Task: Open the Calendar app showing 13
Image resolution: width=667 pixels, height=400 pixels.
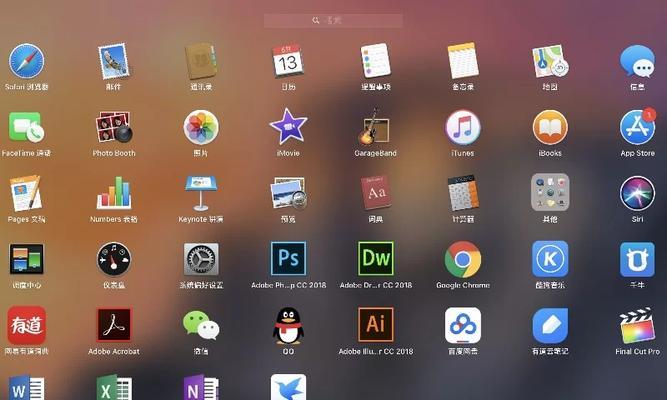Action: click(x=288, y=60)
